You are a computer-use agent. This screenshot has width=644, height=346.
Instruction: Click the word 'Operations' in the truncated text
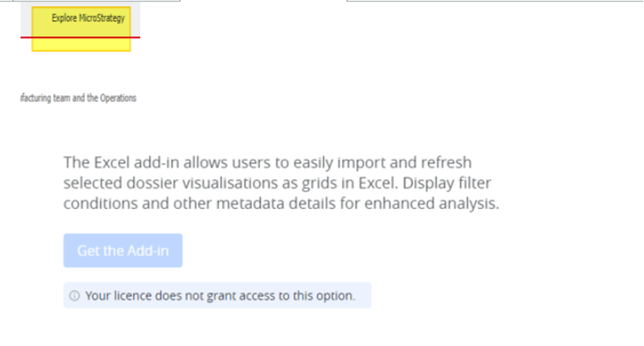(119, 98)
